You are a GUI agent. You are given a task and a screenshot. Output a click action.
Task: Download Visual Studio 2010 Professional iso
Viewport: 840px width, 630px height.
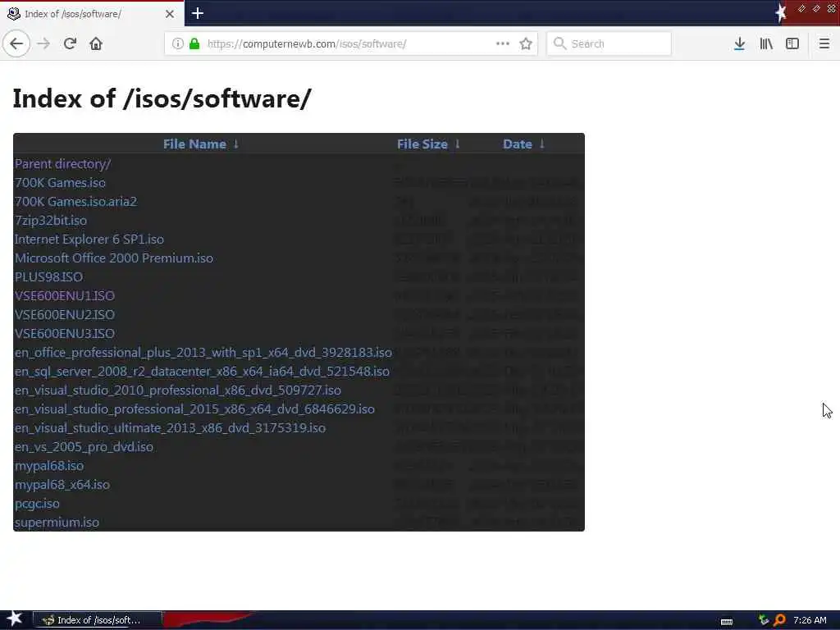pos(178,390)
